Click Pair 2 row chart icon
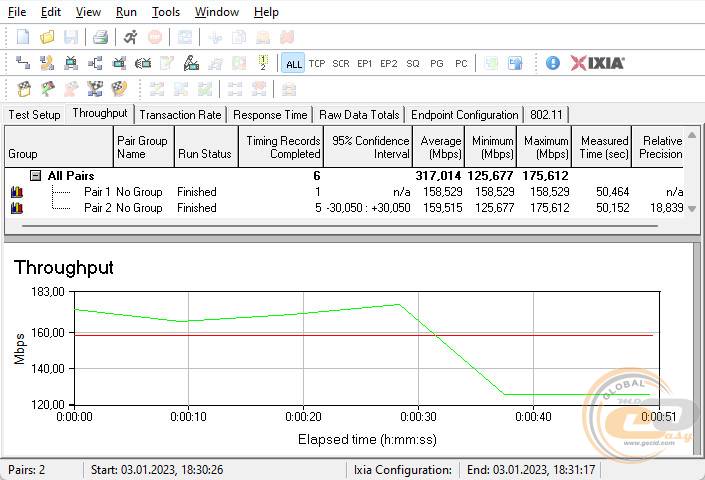The width and height of the screenshot is (705, 480). tap(17, 208)
